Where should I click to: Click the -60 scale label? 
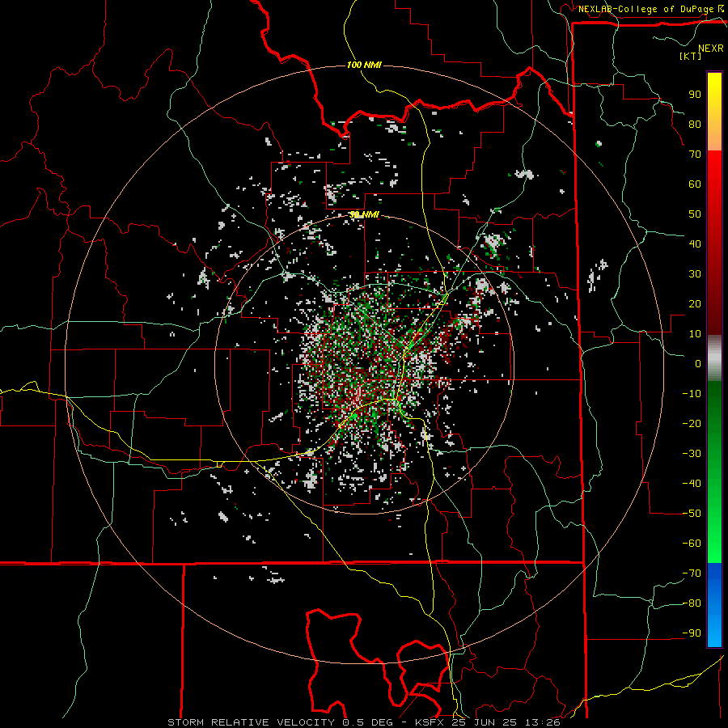click(x=692, y=544)
